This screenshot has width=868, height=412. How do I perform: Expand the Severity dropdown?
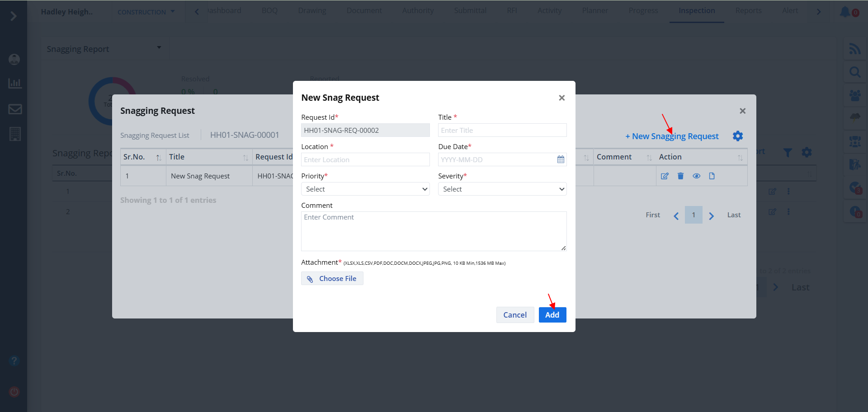502,189
